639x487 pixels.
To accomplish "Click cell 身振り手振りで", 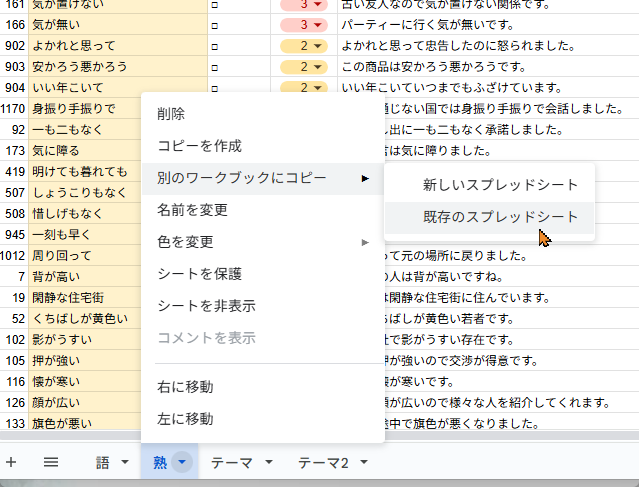I will point(85,109).
